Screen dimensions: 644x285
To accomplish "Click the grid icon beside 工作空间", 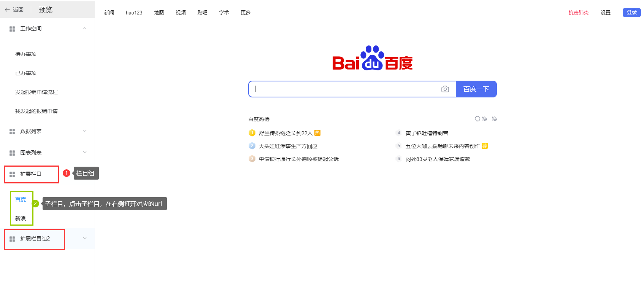I will click(x=12, y=29).
